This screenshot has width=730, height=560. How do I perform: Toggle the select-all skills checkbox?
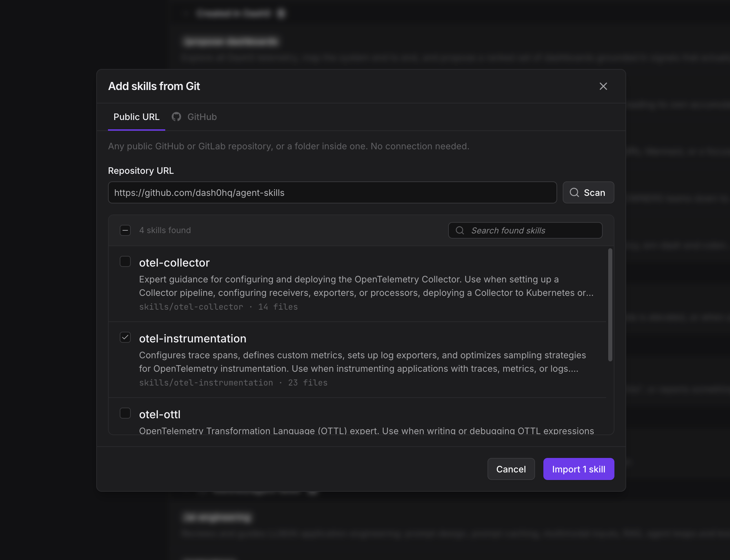(125, 230)
